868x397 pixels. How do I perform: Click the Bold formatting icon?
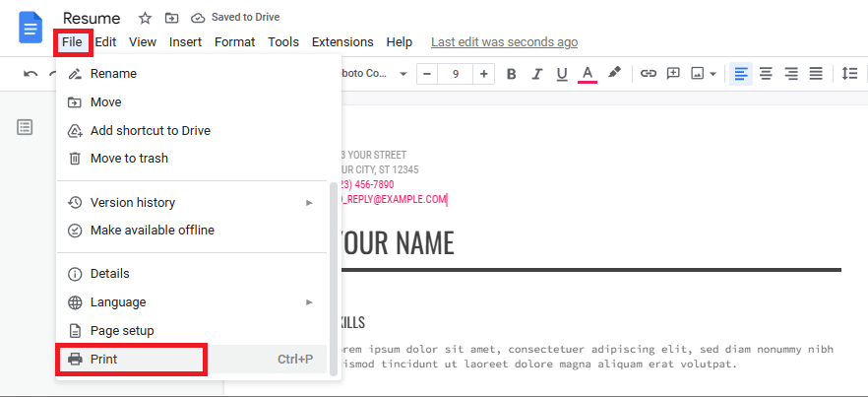click(511, 74)
